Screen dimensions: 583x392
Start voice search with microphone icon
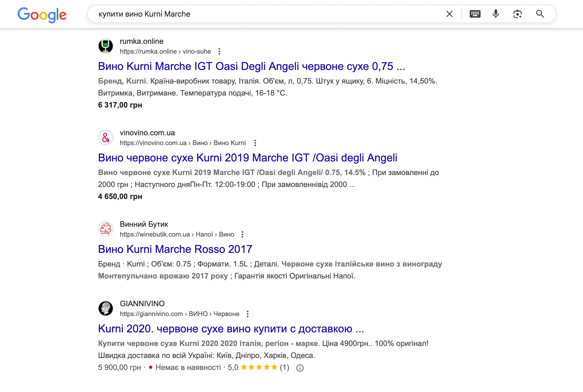(496, 14)
